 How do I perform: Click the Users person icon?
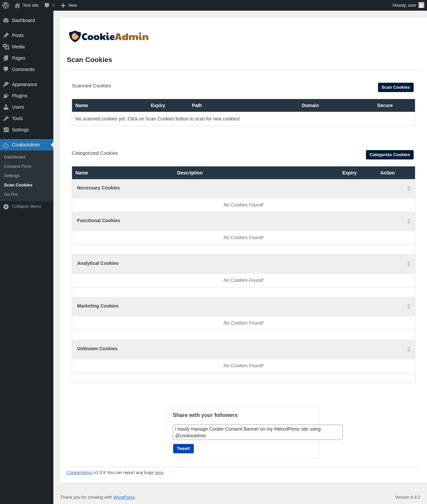point(6,107)
